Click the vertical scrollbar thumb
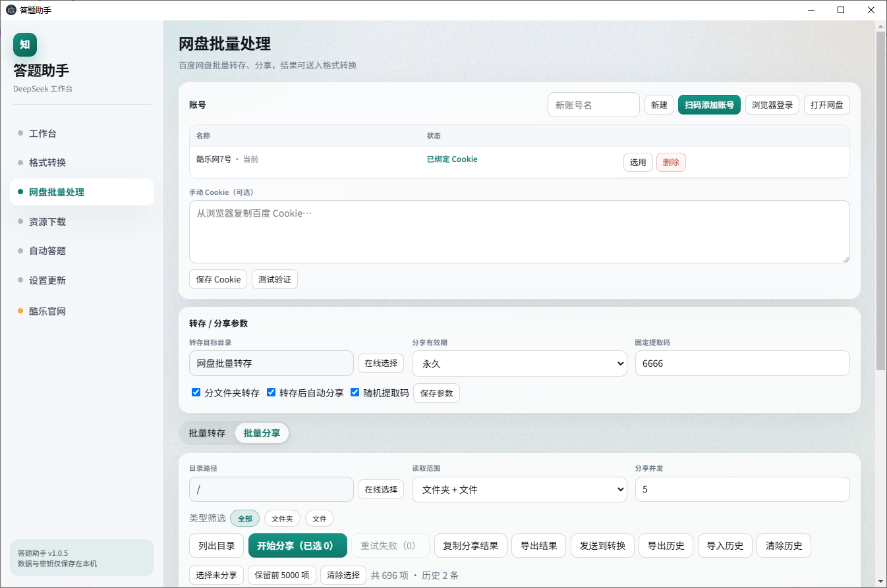Viewport: 887px width, 588px height. click(880, 200)
